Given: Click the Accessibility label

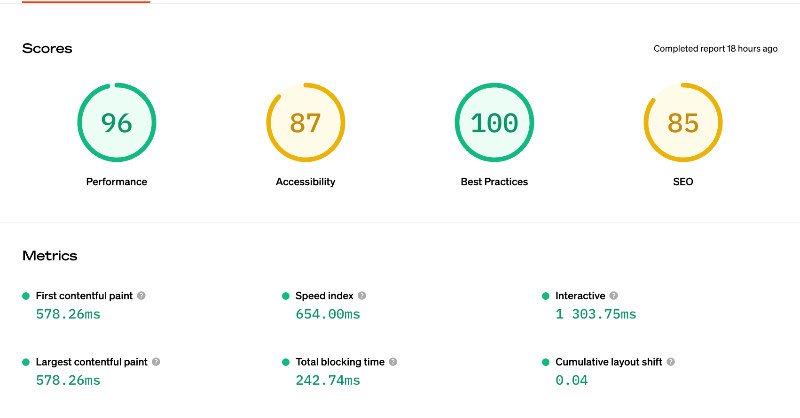Looking at the screenshot, I should tap(306, 182).
